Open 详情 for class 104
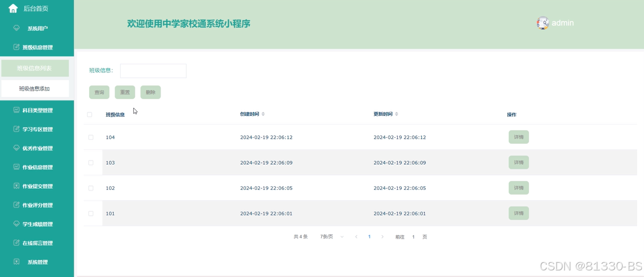Image resolution: width=644 pixels, height=277 pixels. point(519,137)
